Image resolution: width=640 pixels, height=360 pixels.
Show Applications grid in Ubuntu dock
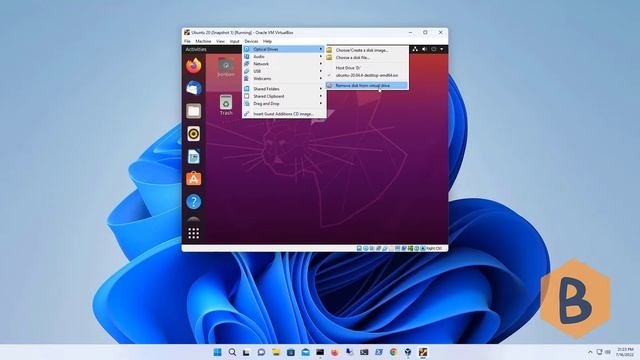(x=193, y=233)
